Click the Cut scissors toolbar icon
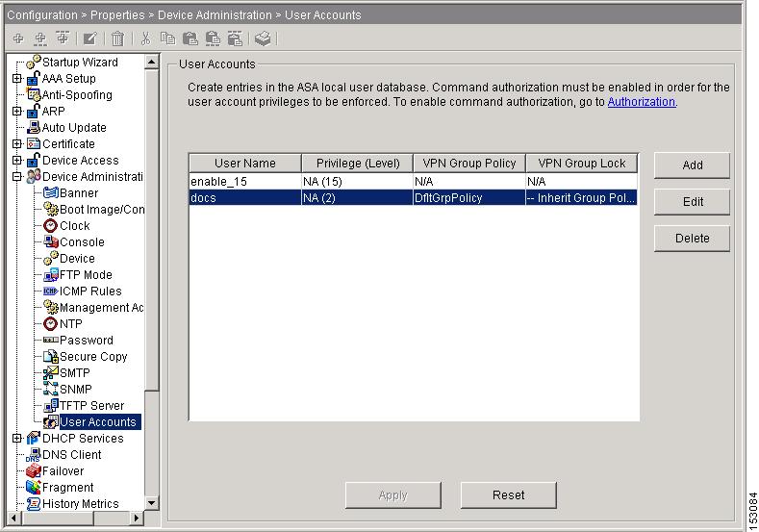This screenshot has height=532, width=759. click(x=145, y=38)
